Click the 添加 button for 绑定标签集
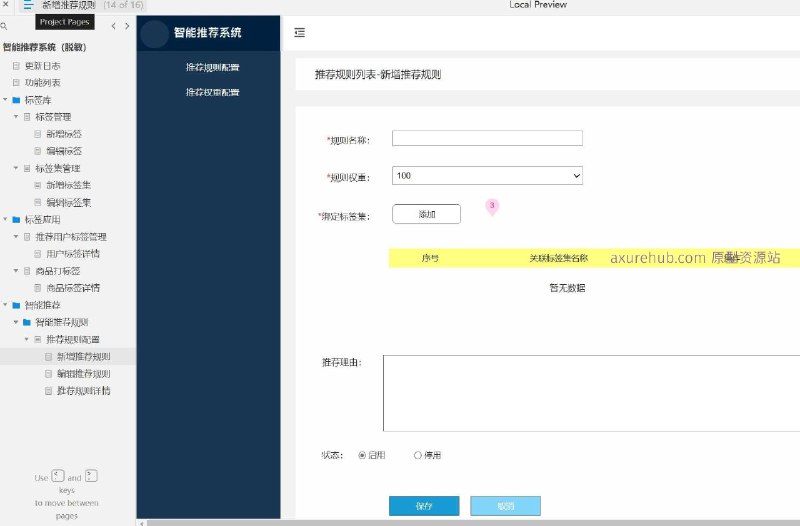This screenshot has height=526, width=800. (427, 214)
